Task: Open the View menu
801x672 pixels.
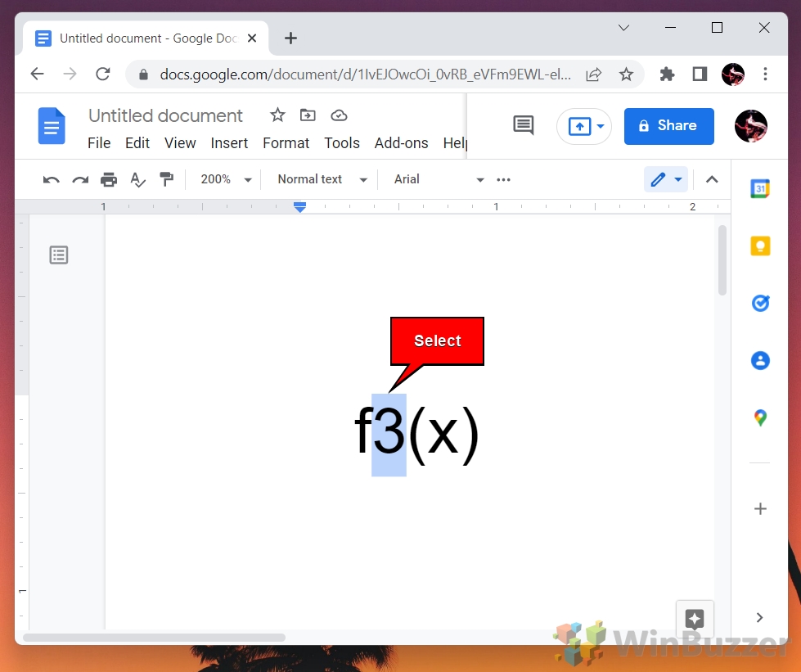Action: tap(180, 143)
